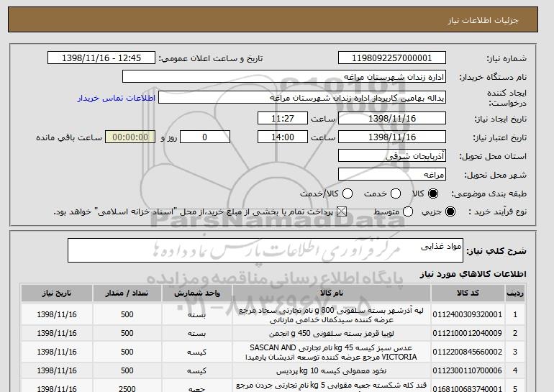Click the creation time field 11:27
The height and width of the screenshot is (392, 554).
[283, 118]
